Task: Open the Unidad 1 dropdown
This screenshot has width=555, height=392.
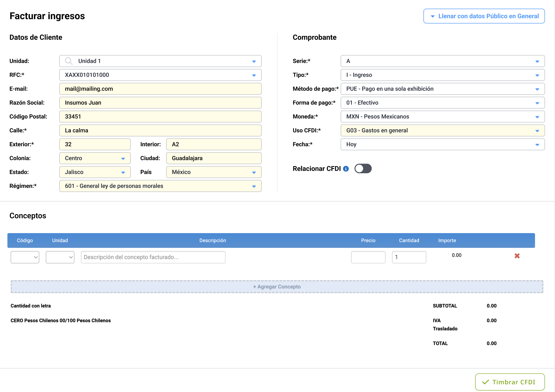Action: (160, 61)
